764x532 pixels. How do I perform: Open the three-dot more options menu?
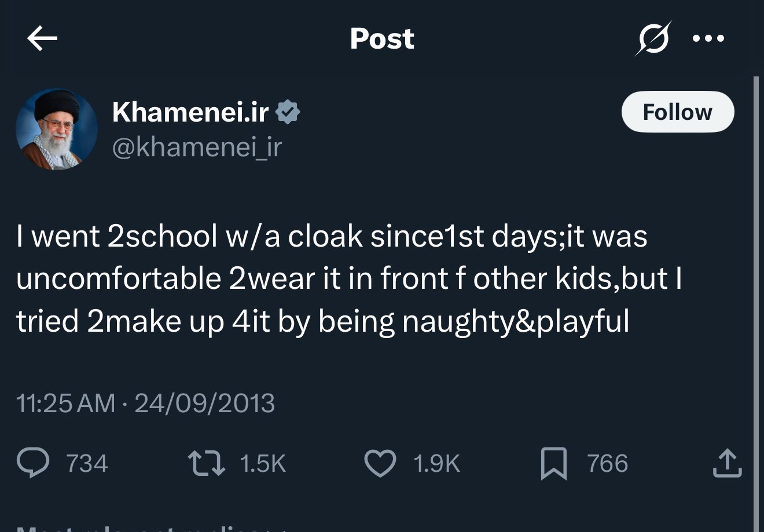(708, 39)
